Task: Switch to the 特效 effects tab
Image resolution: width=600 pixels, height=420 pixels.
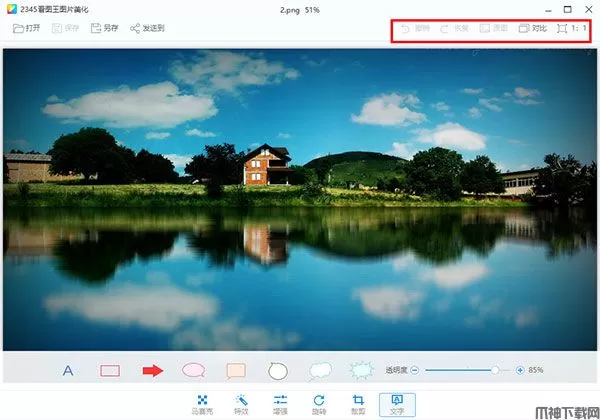Action: [241, 404]
